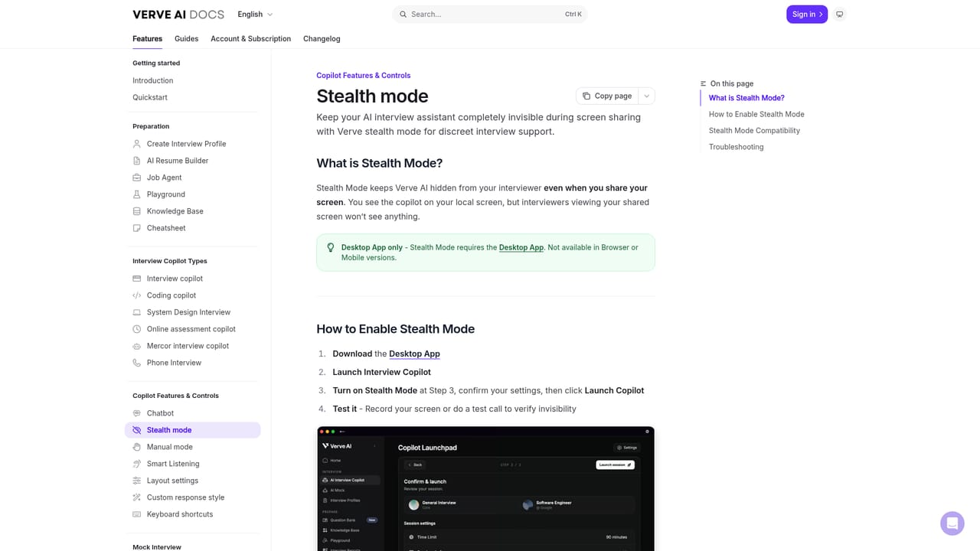Jump to Stealth Mode Compatibility section

pos(754,131)
